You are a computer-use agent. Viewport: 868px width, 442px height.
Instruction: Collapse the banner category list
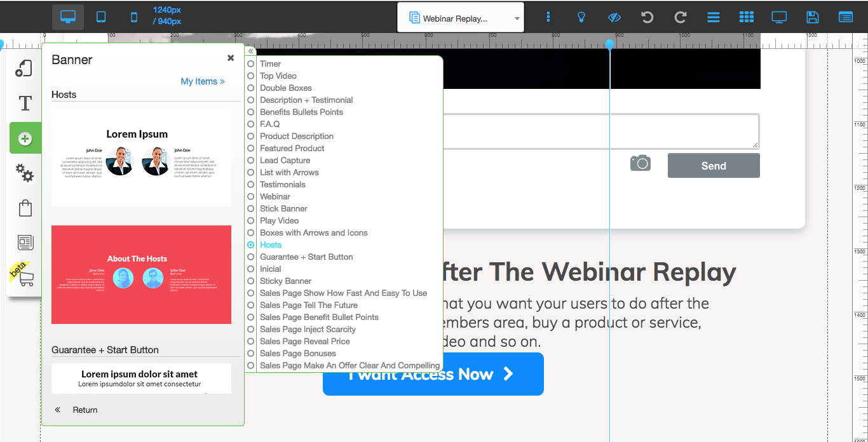coord(251,51)
